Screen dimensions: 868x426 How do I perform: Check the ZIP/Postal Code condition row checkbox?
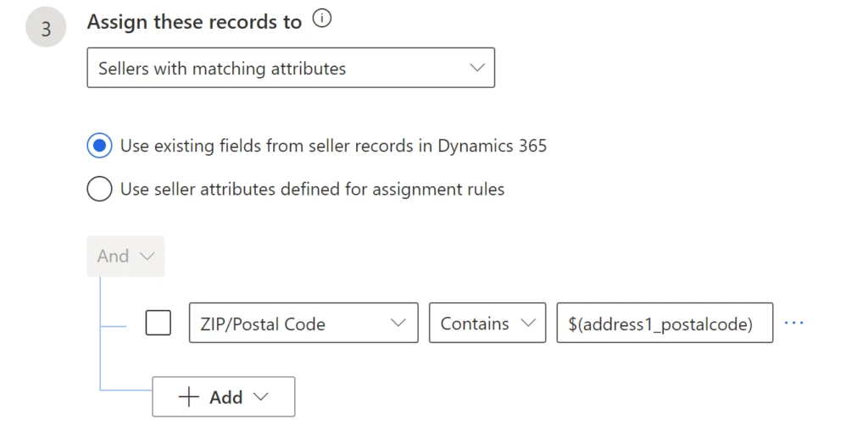159,323
